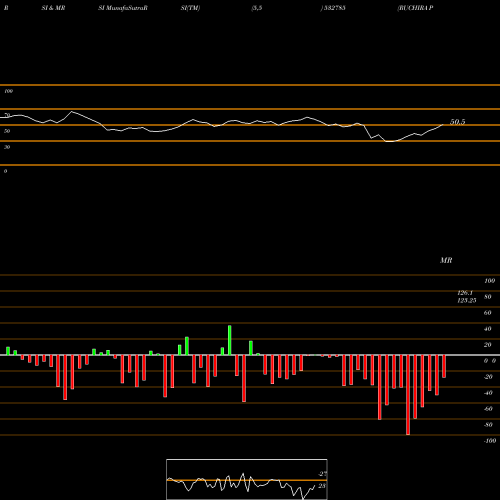Click the RSI axis label 50

click(7, 131)
